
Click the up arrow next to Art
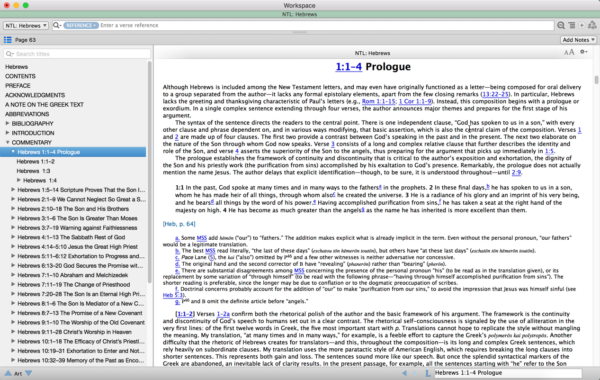(8, 373)
